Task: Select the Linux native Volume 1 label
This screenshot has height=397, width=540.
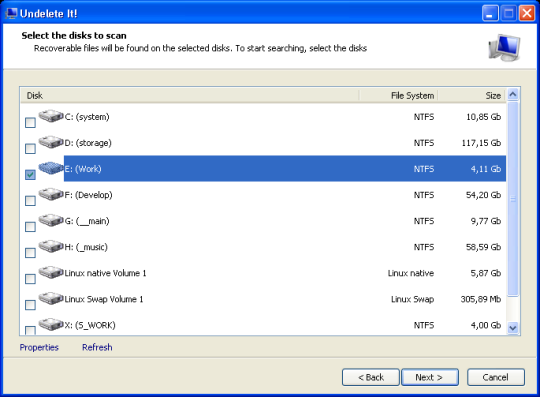Action: (x=105, y=273)
